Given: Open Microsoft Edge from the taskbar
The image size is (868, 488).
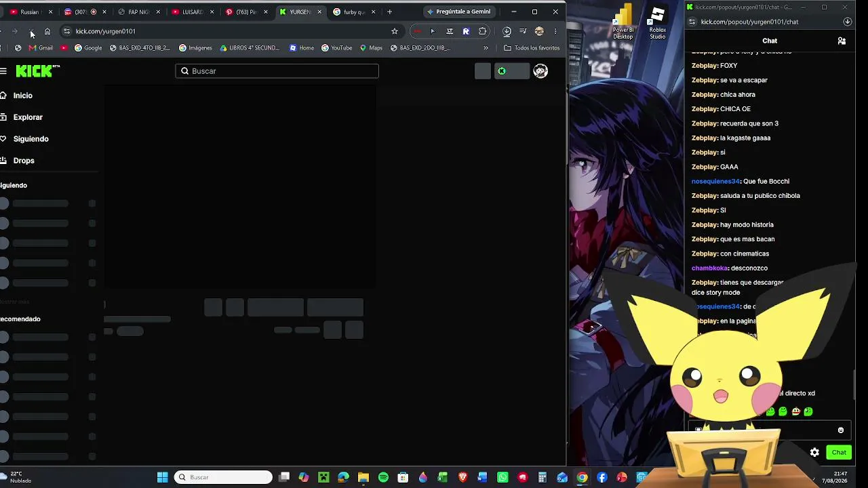Looking at the screenshot, I should click(344, 477).
